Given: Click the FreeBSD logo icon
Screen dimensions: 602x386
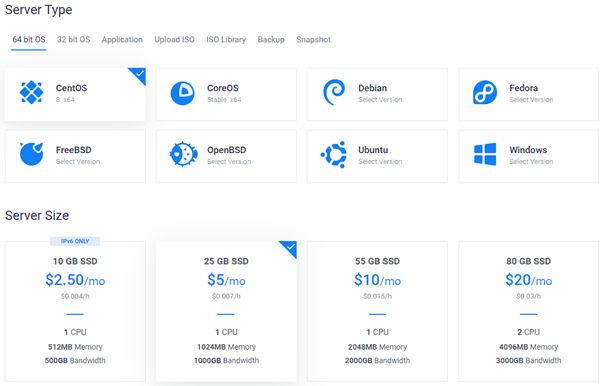Looking at the screenshot, I should point(31,154).
